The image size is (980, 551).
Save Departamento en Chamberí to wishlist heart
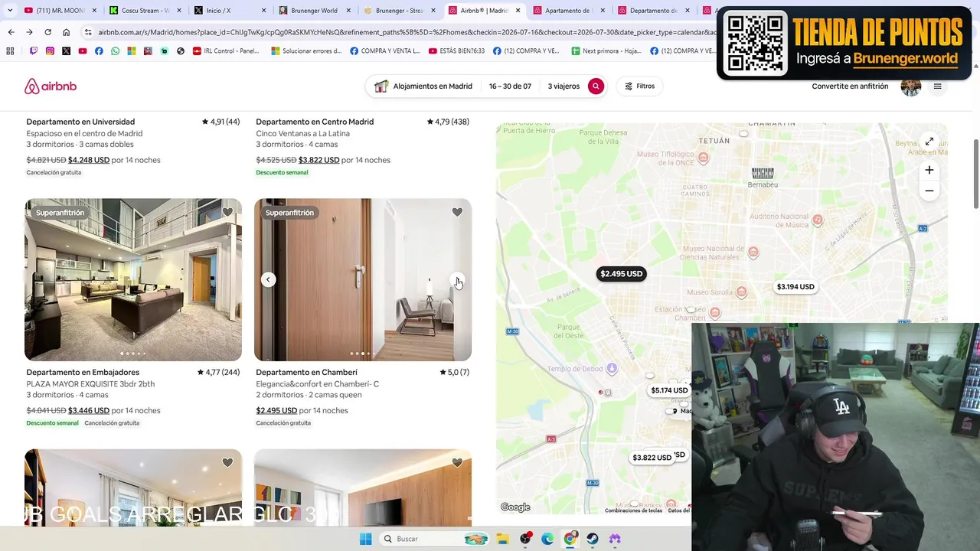coord(457,212)
